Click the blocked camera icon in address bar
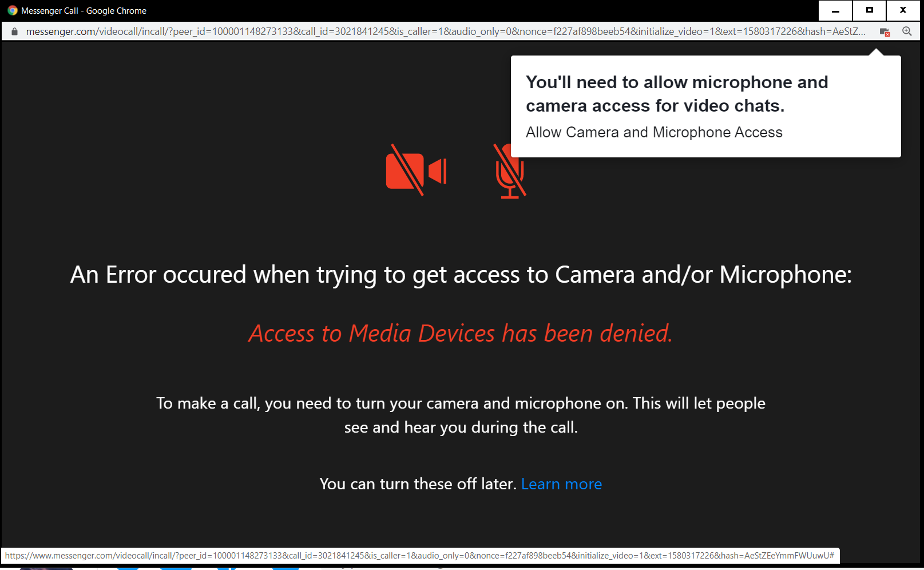The image size is (924, 570). 885,32
